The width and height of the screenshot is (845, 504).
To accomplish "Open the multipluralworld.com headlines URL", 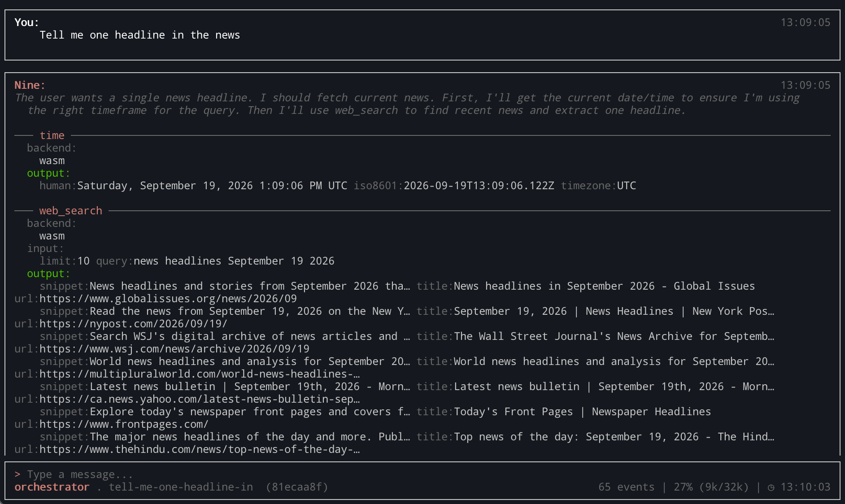I will coord(200,374).
